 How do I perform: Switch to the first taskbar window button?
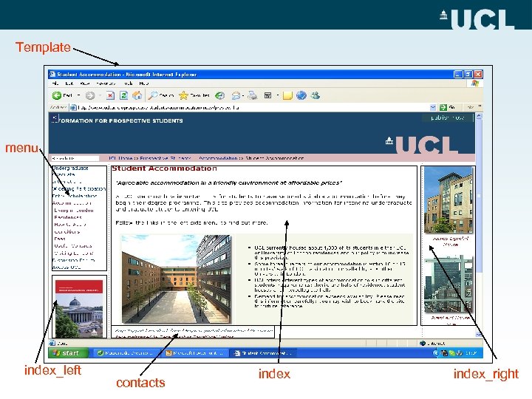[126, 353]
